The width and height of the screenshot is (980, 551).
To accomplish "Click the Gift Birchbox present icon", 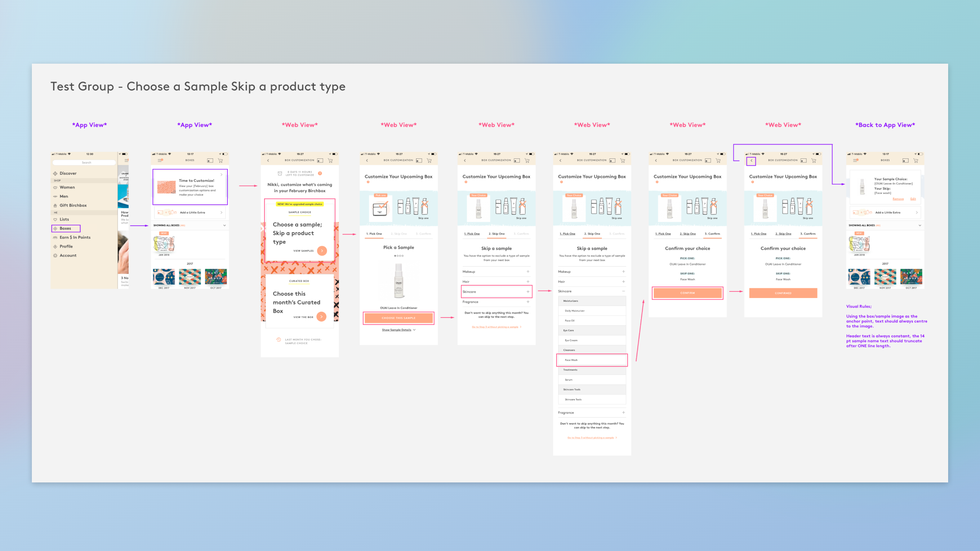I will pyautogui.click(x=55, y=205).
